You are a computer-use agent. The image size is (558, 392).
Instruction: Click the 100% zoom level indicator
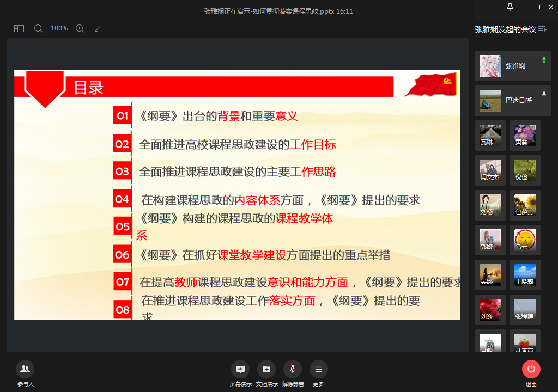[x=59, y=28]
